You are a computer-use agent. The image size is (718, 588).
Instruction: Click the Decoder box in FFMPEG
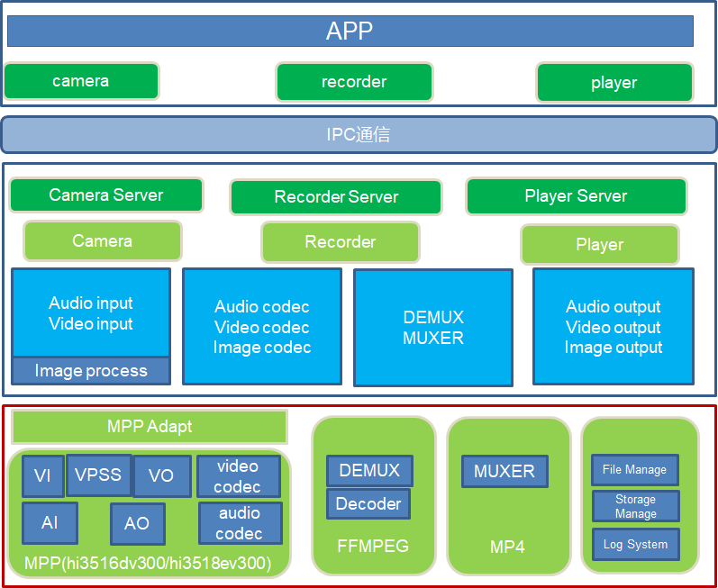click(368, 504)
